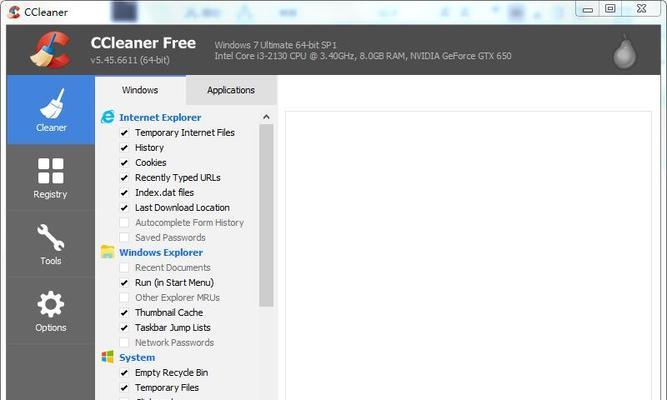Toggle the Cookies checkbox
The image size is (667, 400).
coord(124,163)
